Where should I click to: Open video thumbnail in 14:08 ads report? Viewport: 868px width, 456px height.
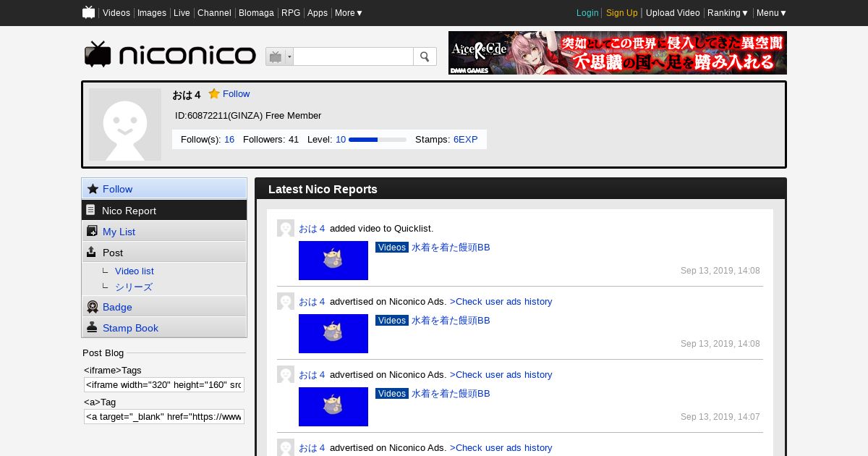tap(333, 334)
